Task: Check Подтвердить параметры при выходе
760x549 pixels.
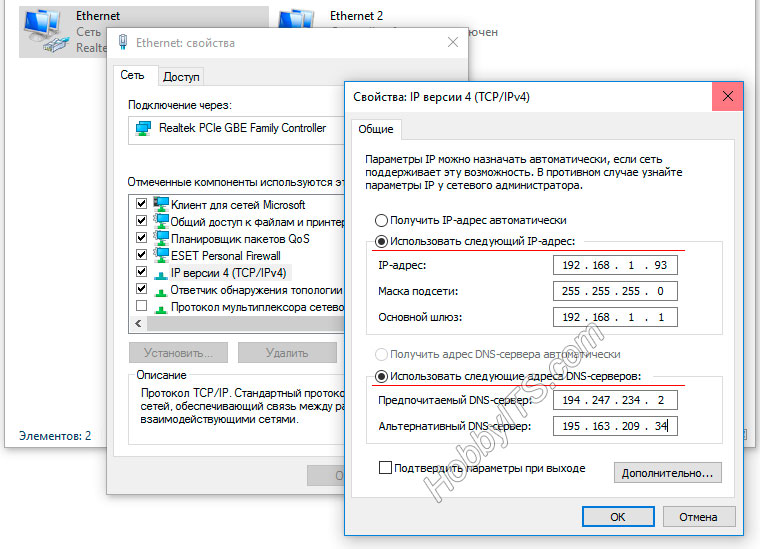Action: [385, 467]
